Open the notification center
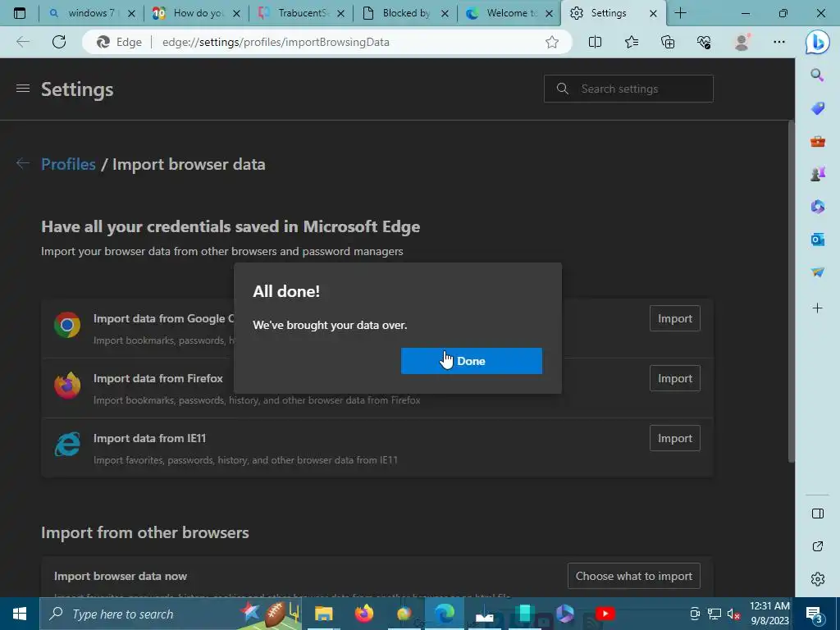Image resolution: width=840 pixels, height=630 pixels. (815, 614)
